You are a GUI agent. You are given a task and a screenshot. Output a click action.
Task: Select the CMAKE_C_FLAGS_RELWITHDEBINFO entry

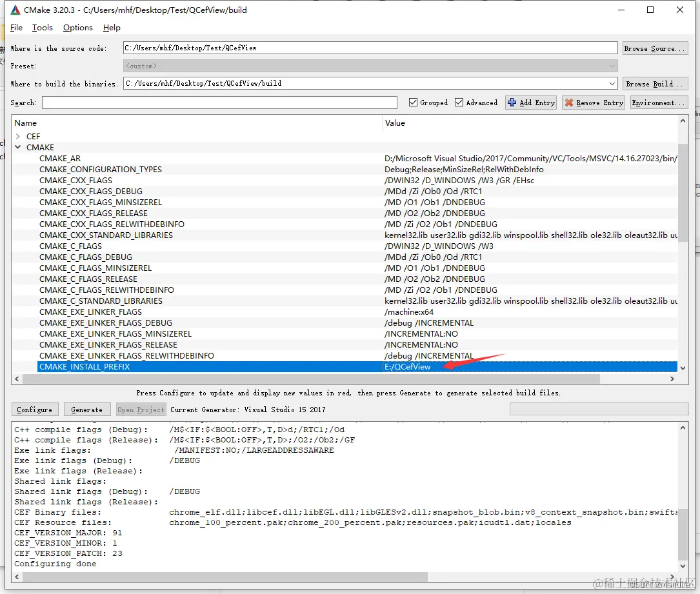coord(106,290)
